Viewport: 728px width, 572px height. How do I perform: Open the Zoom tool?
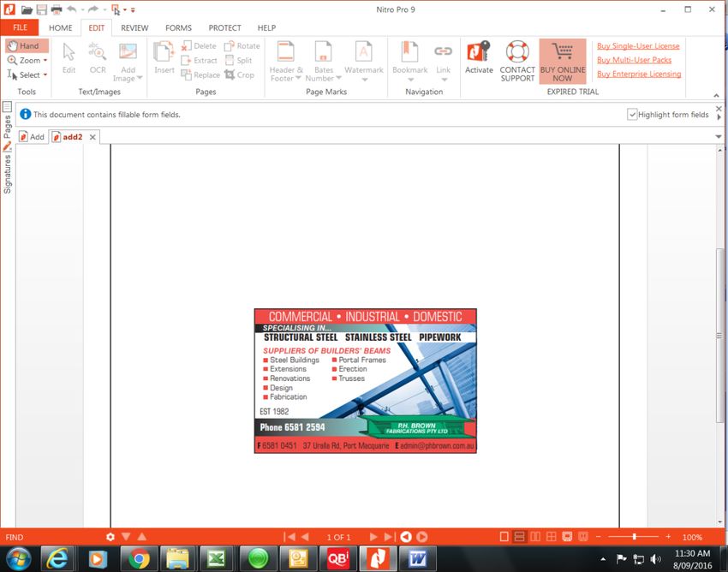click(27, 60)
